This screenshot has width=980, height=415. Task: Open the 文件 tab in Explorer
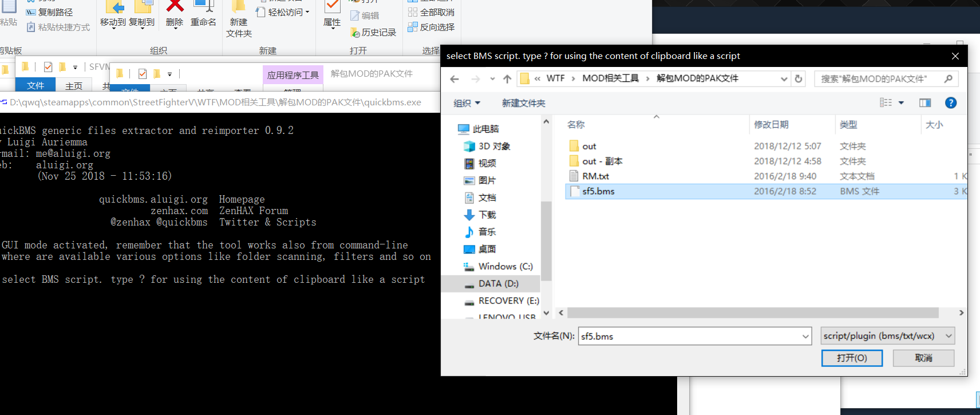(35, 85)
